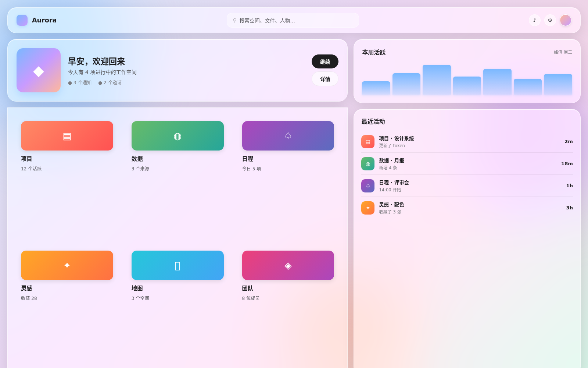This screenshot has height=368, width=588.
Task: Click the 本周活跃 heading
Action: click(x=374, y=53)
